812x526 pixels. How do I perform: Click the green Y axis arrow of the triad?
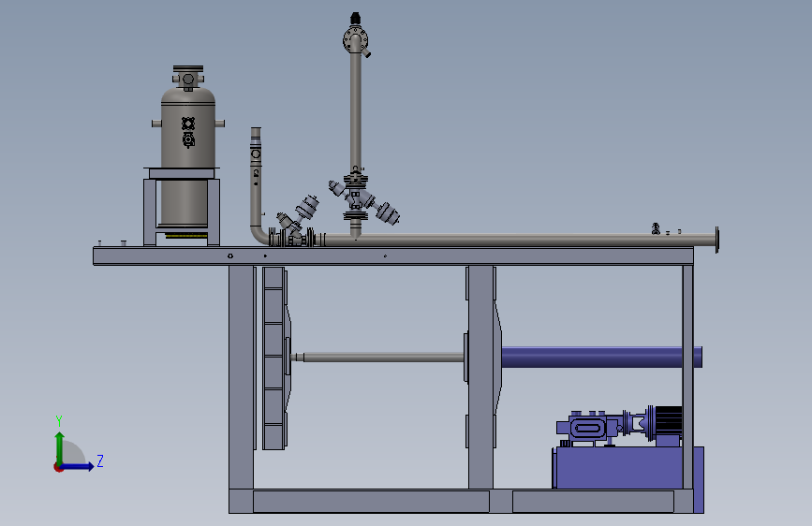60,446
